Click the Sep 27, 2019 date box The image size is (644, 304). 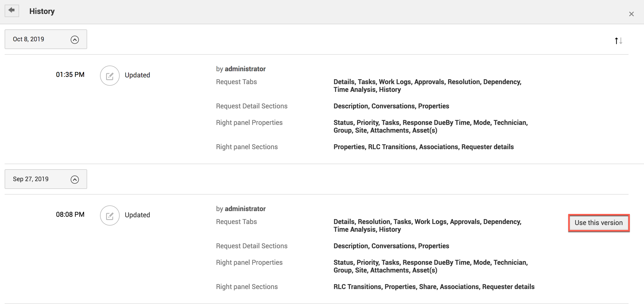click(31, 179)
